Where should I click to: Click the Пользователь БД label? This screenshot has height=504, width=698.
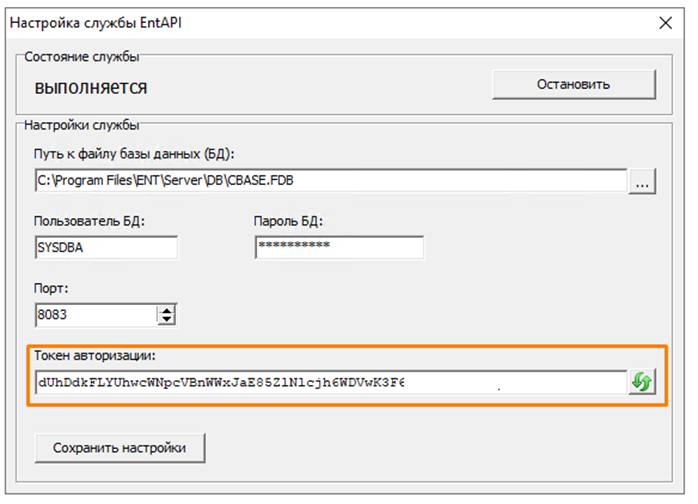(89, 221)
